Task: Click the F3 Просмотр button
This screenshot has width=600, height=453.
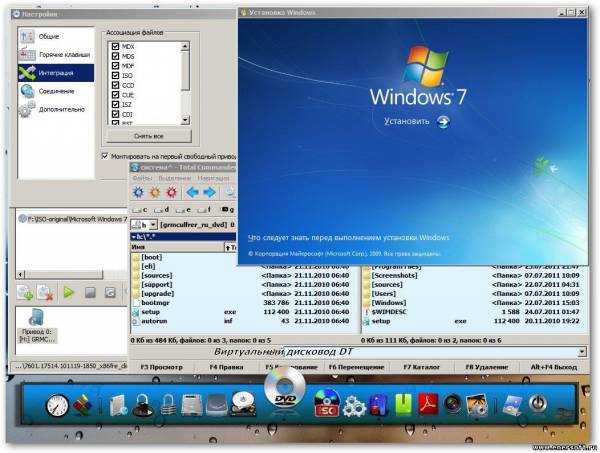Action: pos(161,367)
